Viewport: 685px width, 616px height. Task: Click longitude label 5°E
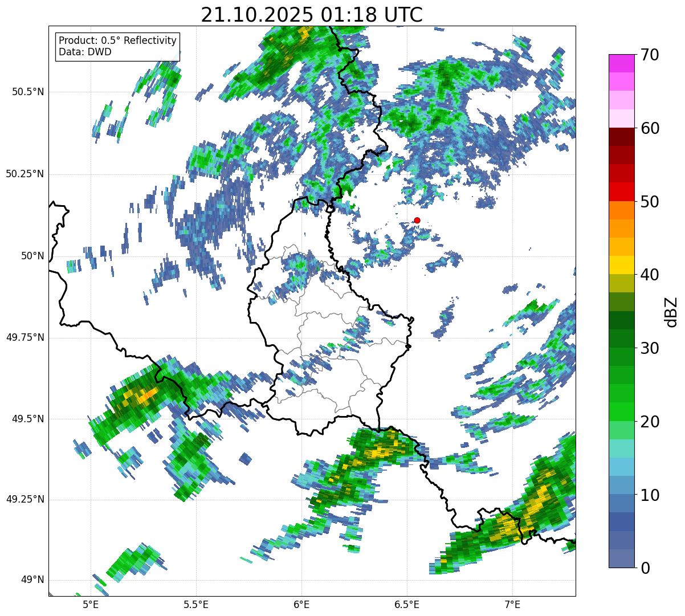tap(91, 604)
